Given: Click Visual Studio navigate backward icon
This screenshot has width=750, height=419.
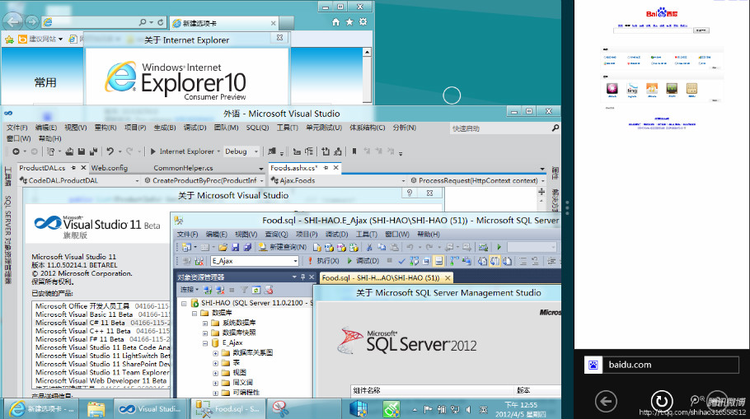Looking at the screenshot, I should point(16,151).
